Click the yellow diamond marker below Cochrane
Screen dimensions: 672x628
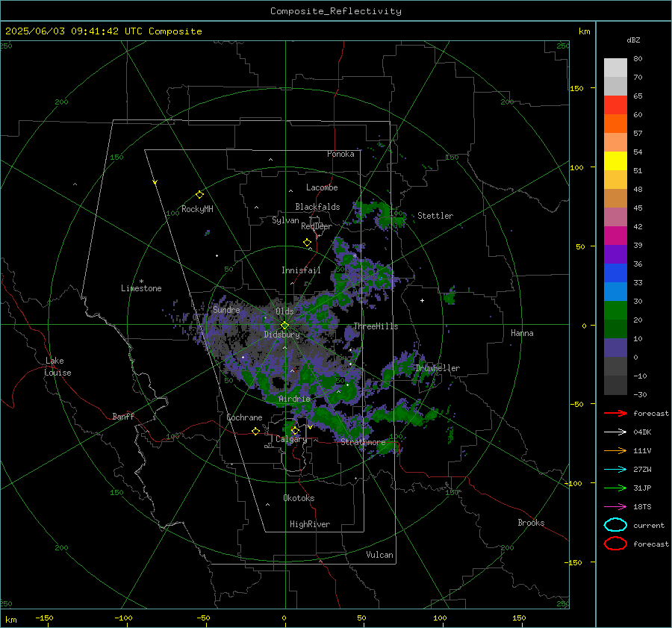pyautogui.click(x=256, y=431)
